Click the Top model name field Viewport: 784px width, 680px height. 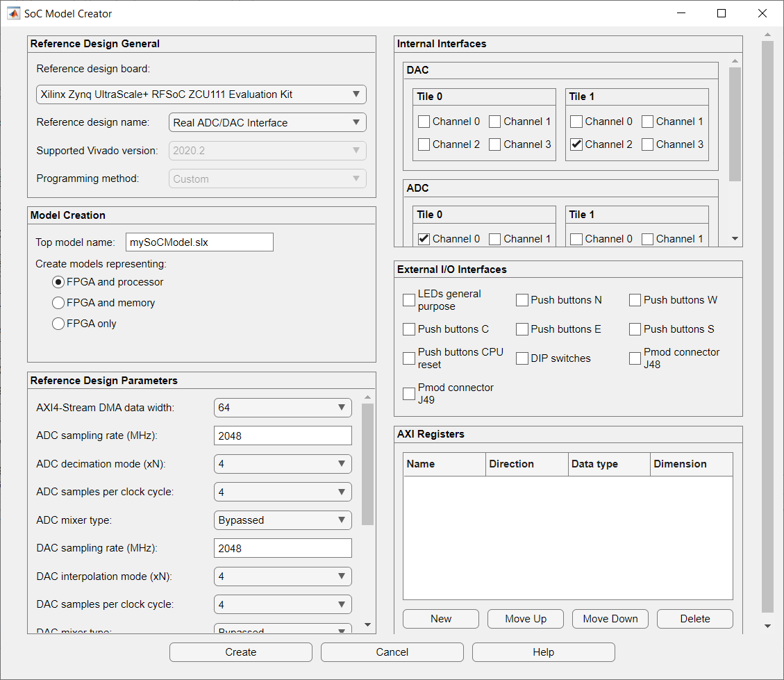tap(199, 242)
